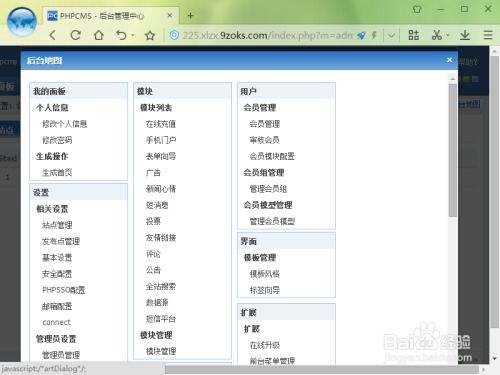Open 基本设置 link

click(57, 258)
